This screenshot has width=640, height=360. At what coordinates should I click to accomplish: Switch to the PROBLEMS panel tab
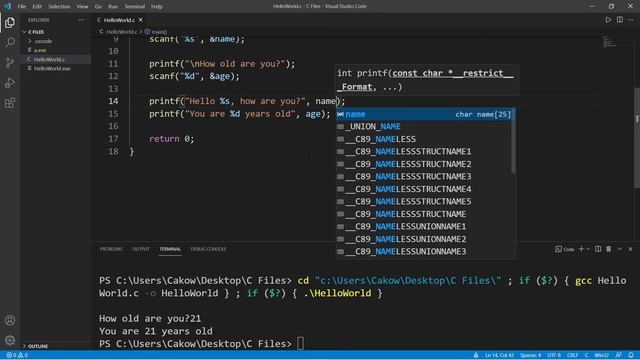click(111, 249)
